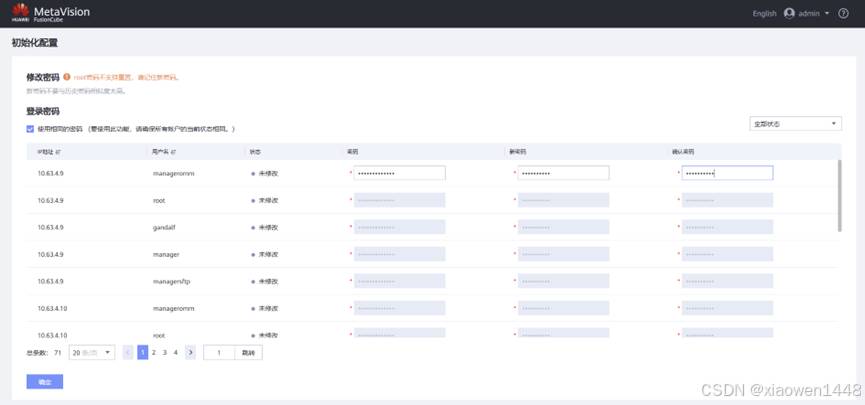Switch language via the English link
The width and height of the screenshot is (865, 405).
764,13
